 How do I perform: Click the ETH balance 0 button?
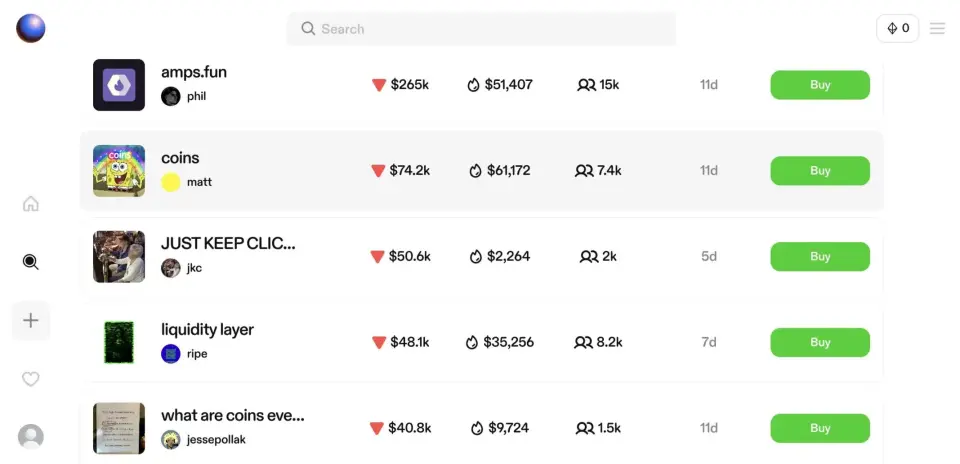[897, 29]
